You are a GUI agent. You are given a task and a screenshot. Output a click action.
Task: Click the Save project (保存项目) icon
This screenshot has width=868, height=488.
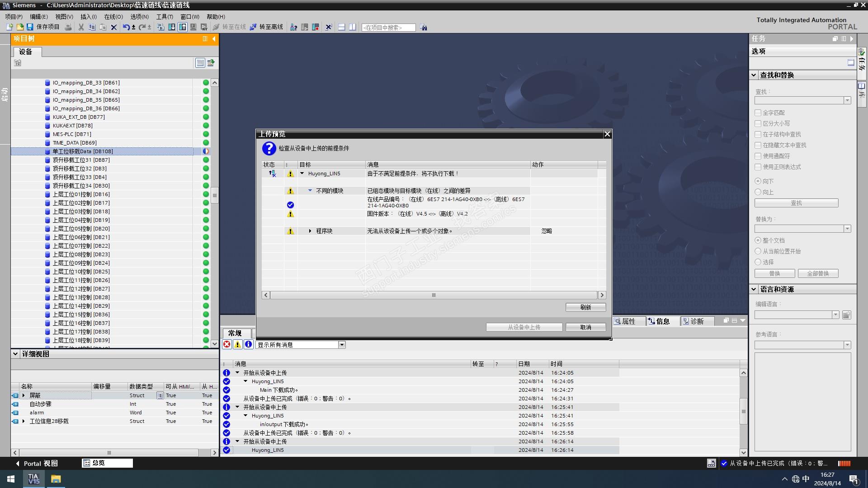point(30,27)
